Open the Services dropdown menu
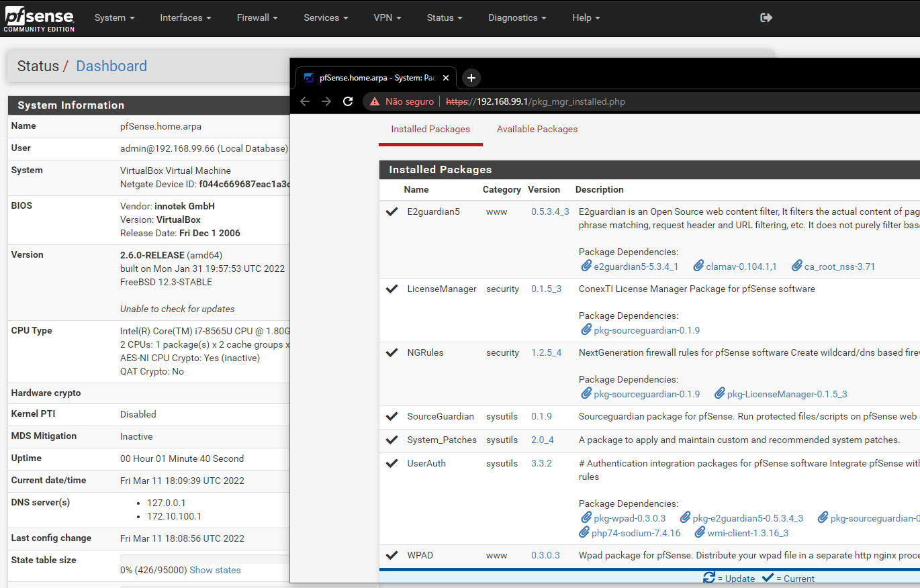The height and width of the screenshot is (588, 920). [326, 17]
